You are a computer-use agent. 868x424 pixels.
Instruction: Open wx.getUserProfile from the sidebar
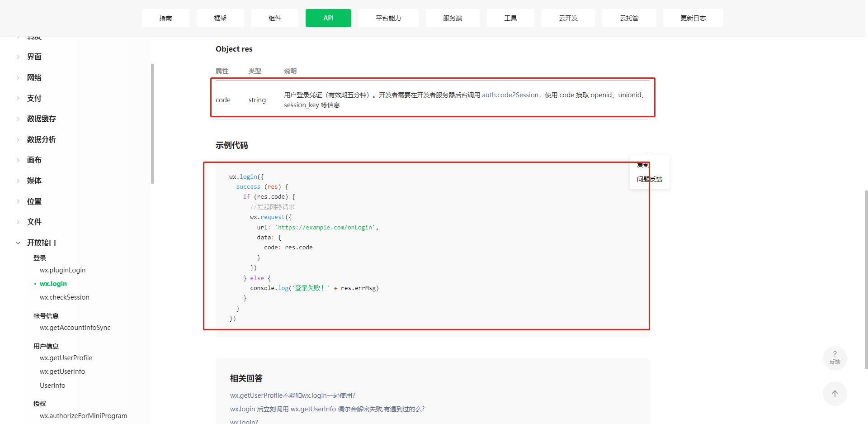pyautogui.click(x=66, y=357)
